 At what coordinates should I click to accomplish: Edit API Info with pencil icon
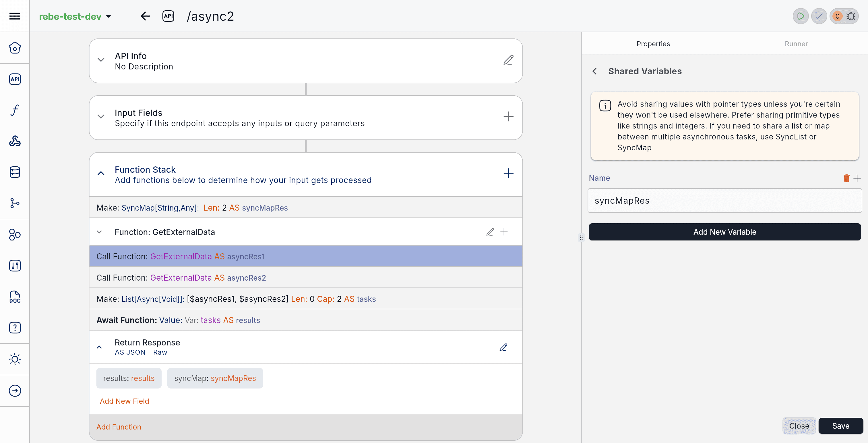(x=508, y=60)
